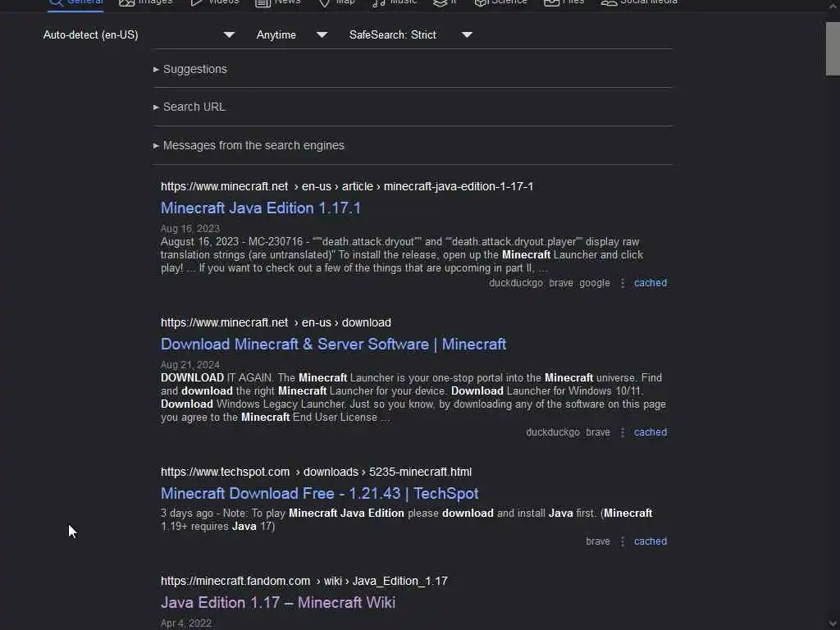Expand Messages from the search engines

pos(249,145)
